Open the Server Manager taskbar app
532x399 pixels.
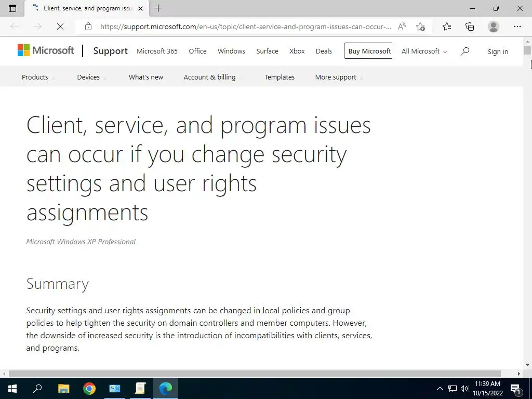(x=115, y=388)
